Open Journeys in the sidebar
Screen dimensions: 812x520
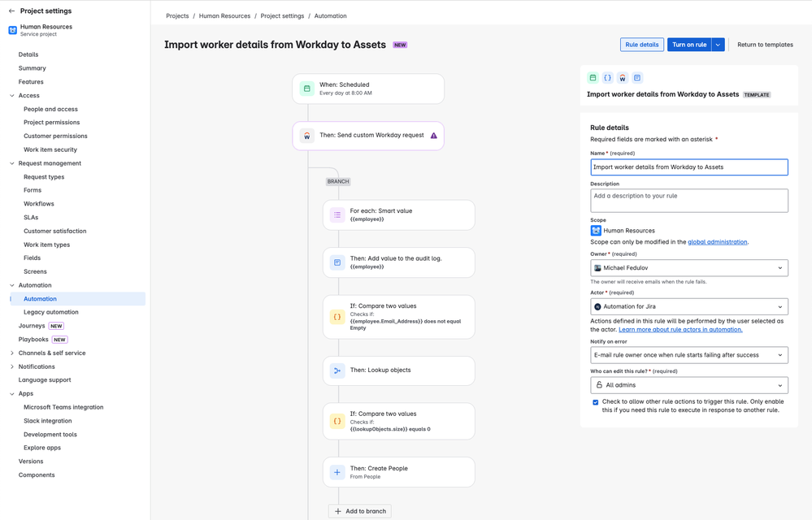pyautogui.click(x=32, y=326)
